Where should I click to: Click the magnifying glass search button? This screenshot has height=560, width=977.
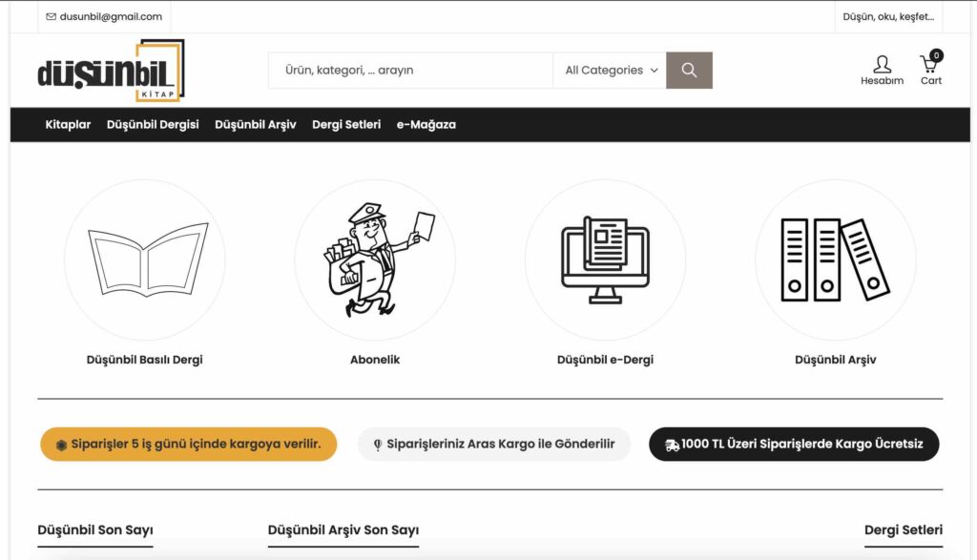pyautogui.click(x=689, y=70)
